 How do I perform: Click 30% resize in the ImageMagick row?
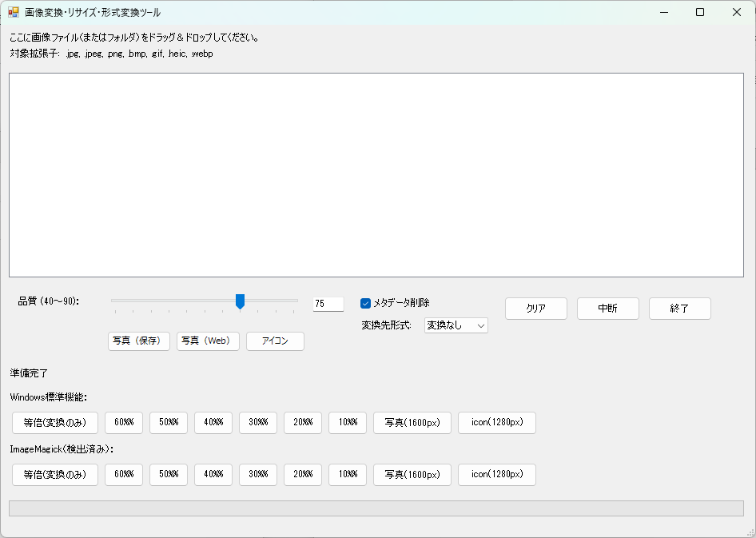click(x=257, y=474)
